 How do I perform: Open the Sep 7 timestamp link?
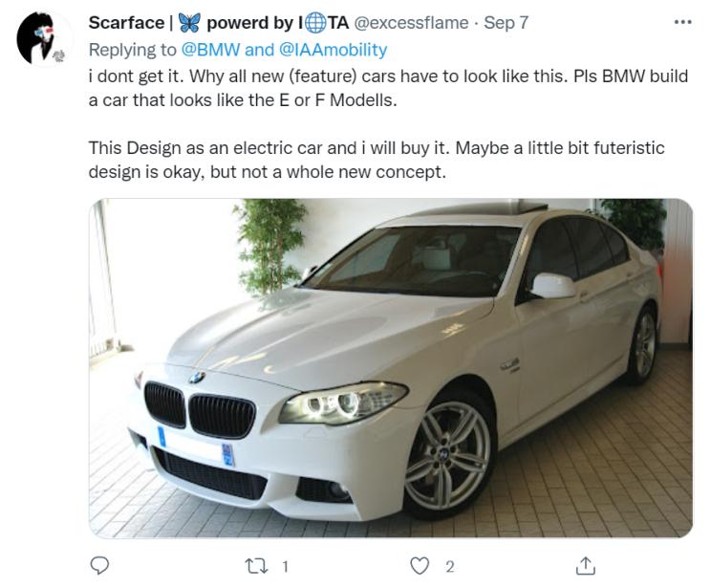tap(506, 23)
